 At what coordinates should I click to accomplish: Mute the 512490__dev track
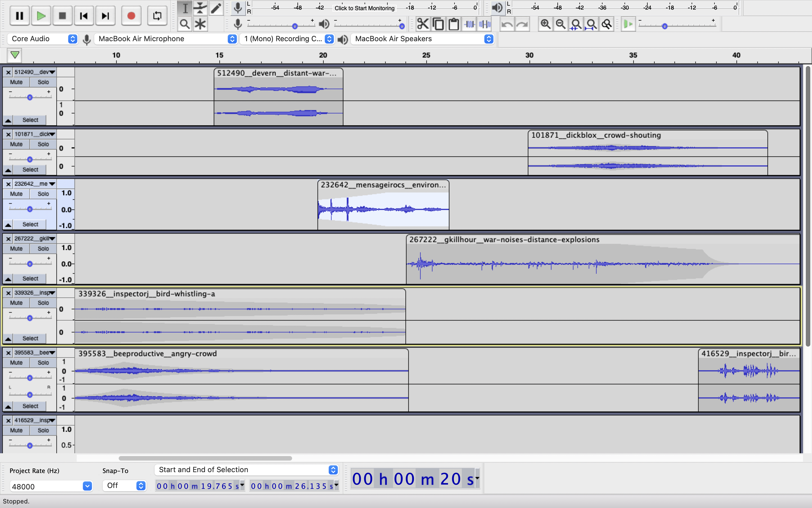16,82
